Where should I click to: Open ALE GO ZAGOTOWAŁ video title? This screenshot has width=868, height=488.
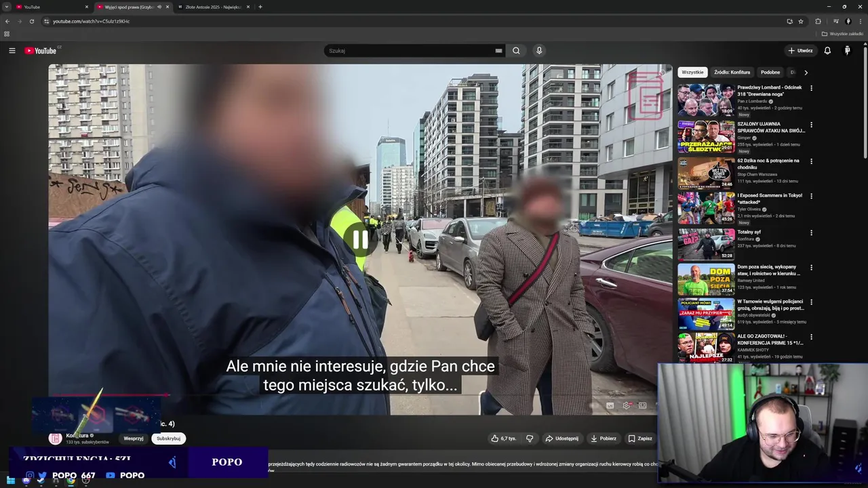tap(771, 340)
